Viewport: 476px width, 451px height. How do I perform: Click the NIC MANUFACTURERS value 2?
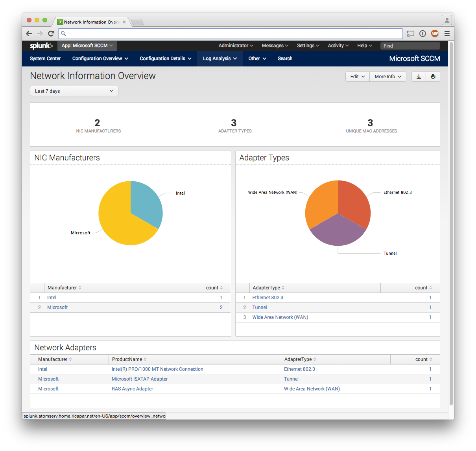click(97, 123)
